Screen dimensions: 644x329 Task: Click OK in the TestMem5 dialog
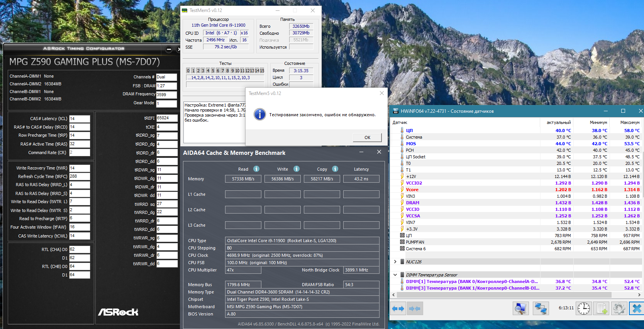(367, 137)
